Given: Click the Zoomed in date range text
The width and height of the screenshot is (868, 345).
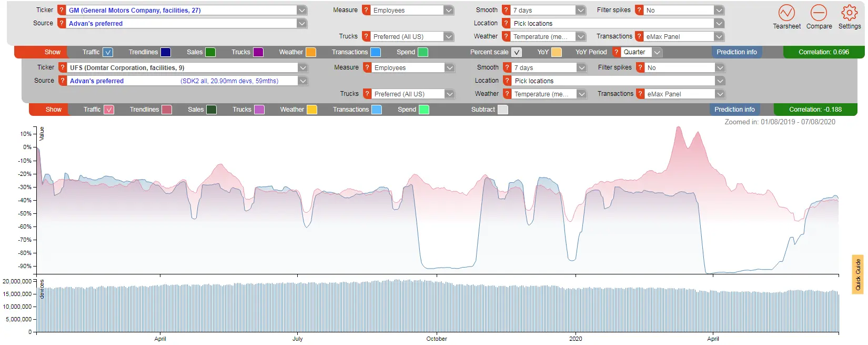Looking at the screenshot, I should coord(780,122).
